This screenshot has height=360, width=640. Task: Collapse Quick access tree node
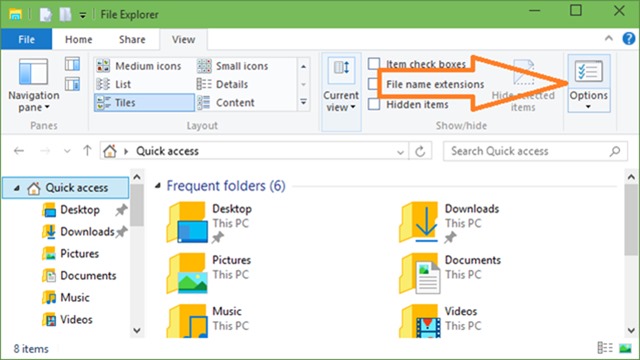[17, 188]
